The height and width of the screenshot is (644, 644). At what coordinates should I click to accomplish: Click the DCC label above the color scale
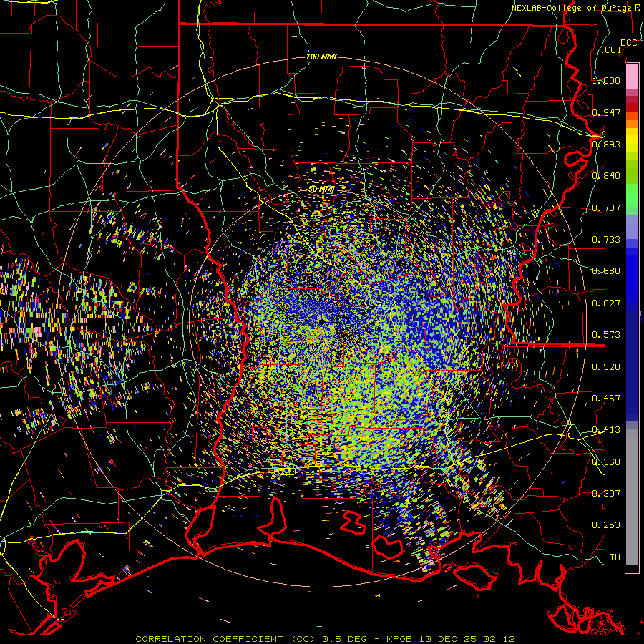tap(628, 43)
